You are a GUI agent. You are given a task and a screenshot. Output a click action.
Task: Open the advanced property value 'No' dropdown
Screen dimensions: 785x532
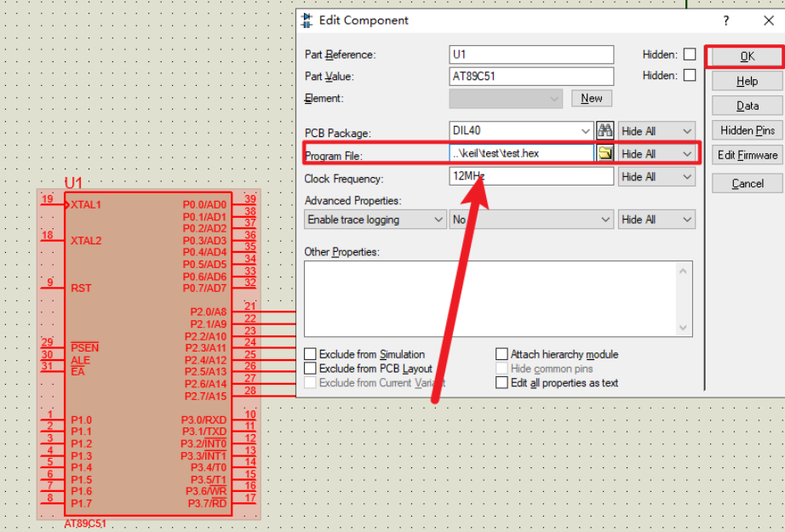(531, 220)
